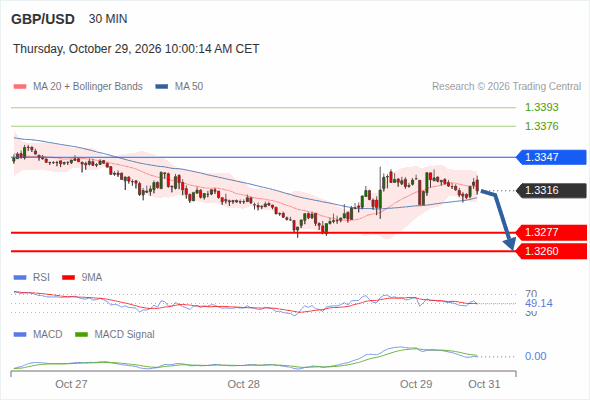
Task: Click the RSI 49.14 value readout
Action: [x=539, y=304]
